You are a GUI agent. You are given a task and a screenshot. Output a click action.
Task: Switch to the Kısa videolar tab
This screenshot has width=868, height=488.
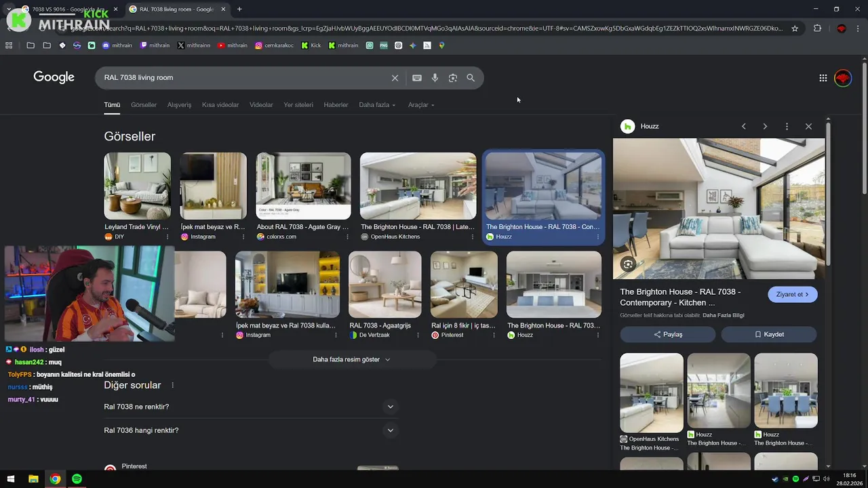[220, 105]
